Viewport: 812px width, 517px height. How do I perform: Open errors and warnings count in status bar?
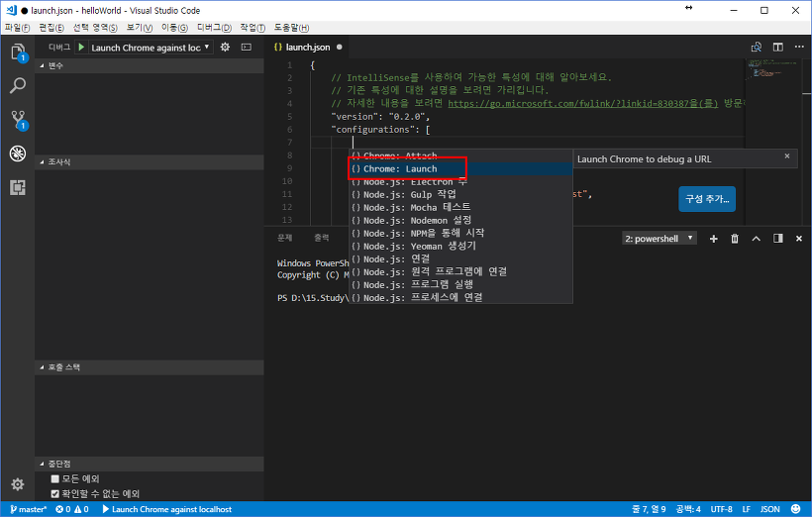pos(72,509)
